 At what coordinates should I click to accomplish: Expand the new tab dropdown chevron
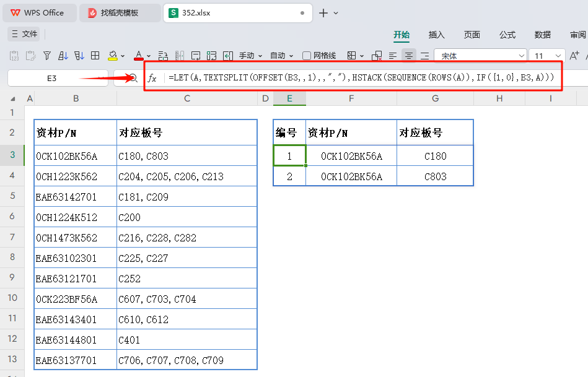coord(336,13)
